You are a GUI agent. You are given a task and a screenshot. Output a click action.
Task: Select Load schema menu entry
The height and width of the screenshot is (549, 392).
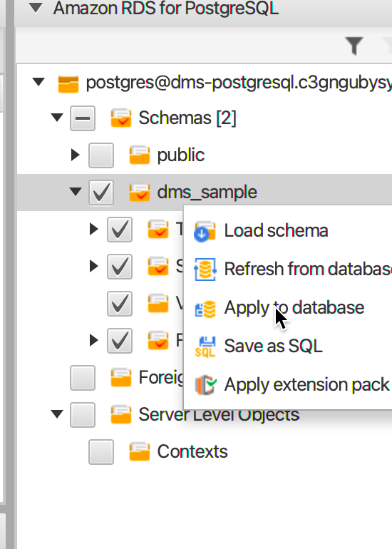(276, 231)
